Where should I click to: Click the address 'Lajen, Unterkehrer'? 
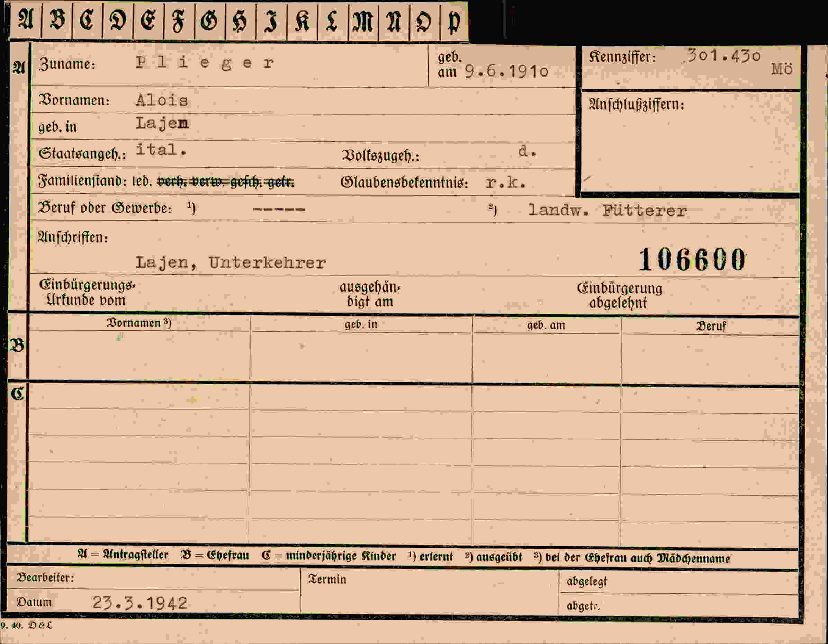(x=231, y=263)
